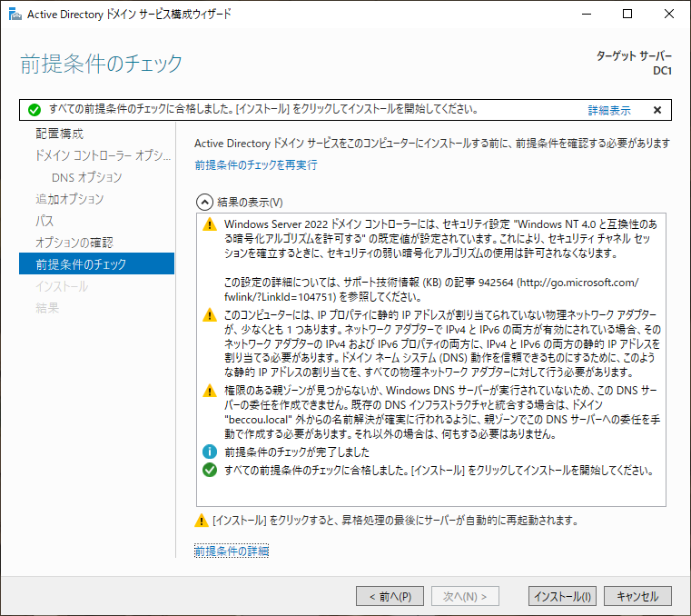
Task: Click the Active Directory wizard title bar icon
Action: [14, 15]
